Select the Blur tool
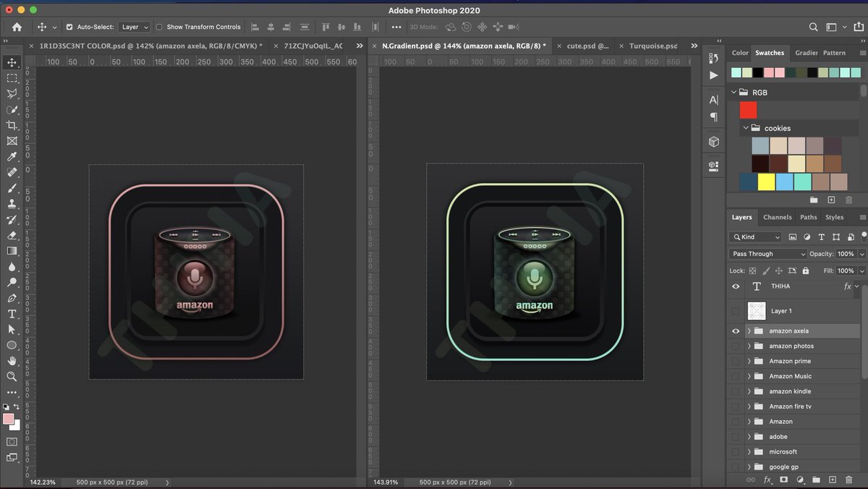This screenshot has width=868, height=489. click(12, 267)
